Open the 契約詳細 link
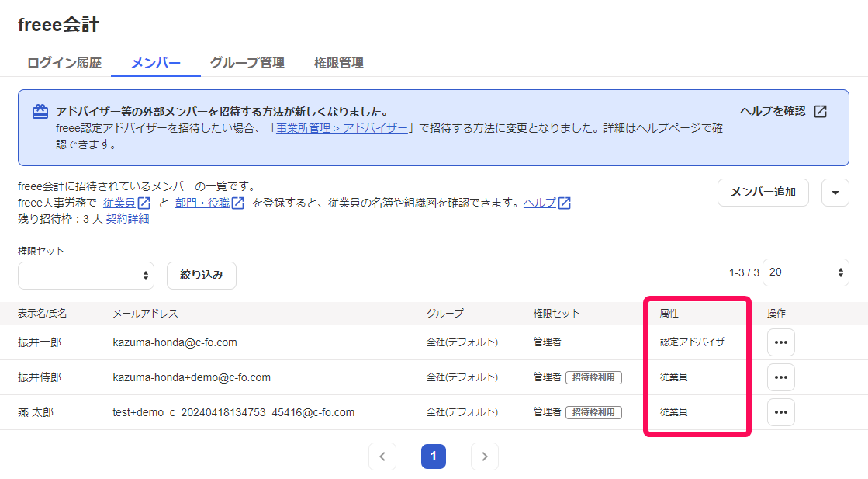 tap(127, 219)
